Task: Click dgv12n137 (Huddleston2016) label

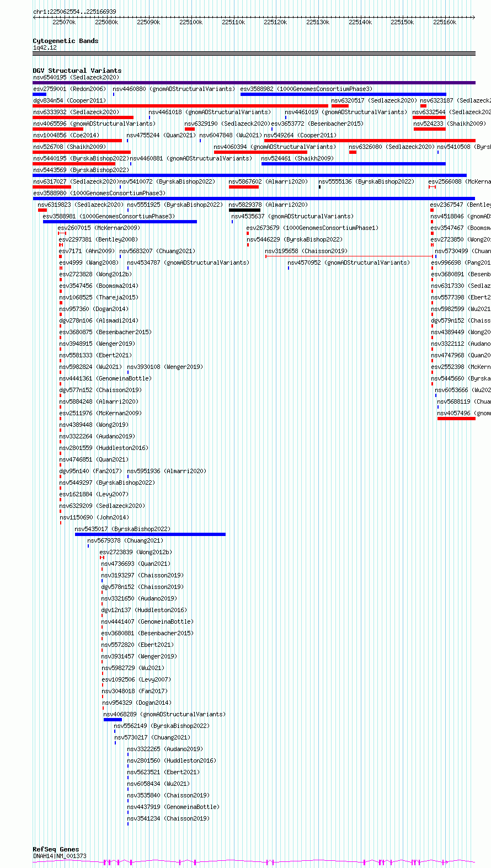Action: pyautogui.click(x=144, y=610)
